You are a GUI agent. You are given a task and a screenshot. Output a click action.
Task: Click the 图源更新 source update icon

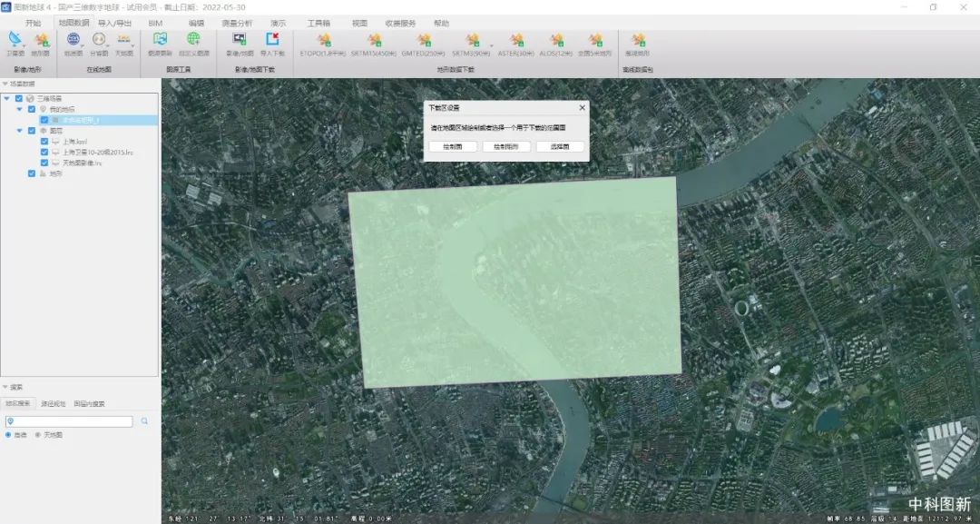pyautogui.click(x=160, y=40)
